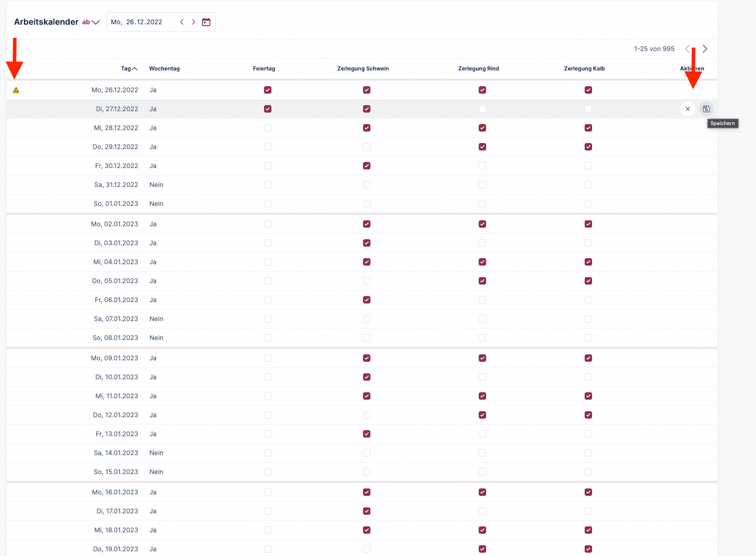Click the Zerlegung Kalb column header
Viewport: 756px width, 556px height.
(x=584, y=68)
